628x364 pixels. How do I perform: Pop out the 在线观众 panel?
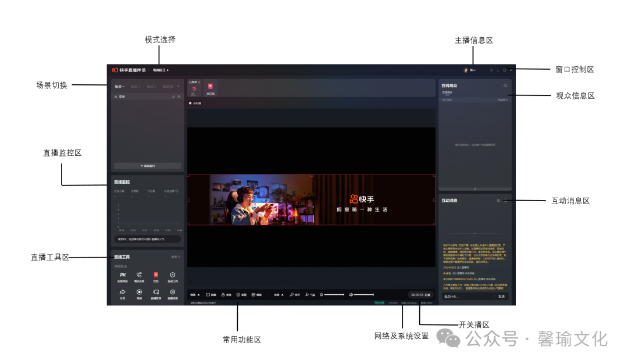pos(505,85)
